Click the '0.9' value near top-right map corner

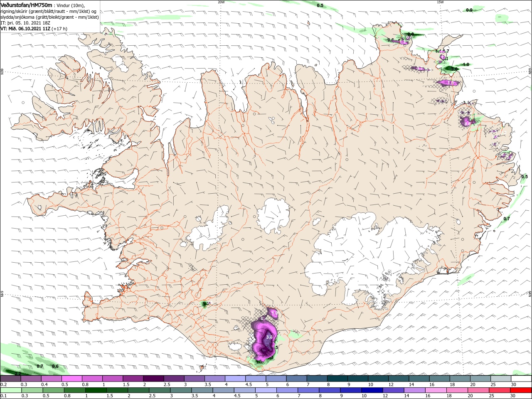tap(469, 10)
